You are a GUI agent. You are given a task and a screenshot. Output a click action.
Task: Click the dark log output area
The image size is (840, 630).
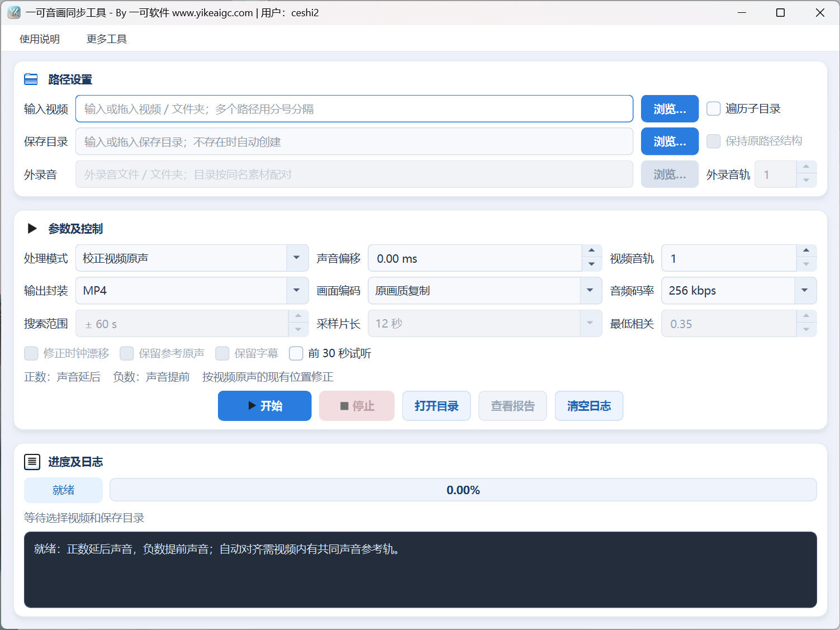tap(420, 570)
